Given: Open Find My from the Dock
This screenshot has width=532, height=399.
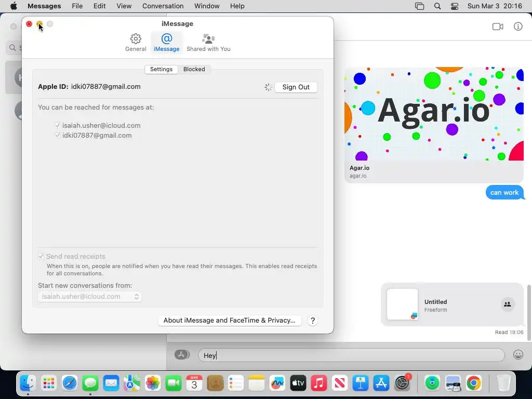Looking at the screenshot, I should tap(432, 383).
